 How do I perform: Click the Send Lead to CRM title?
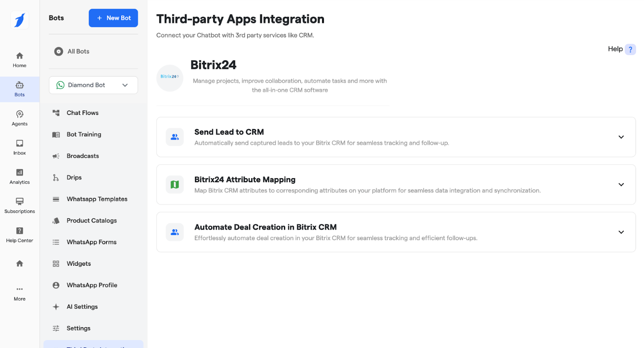tap(229, 132)
